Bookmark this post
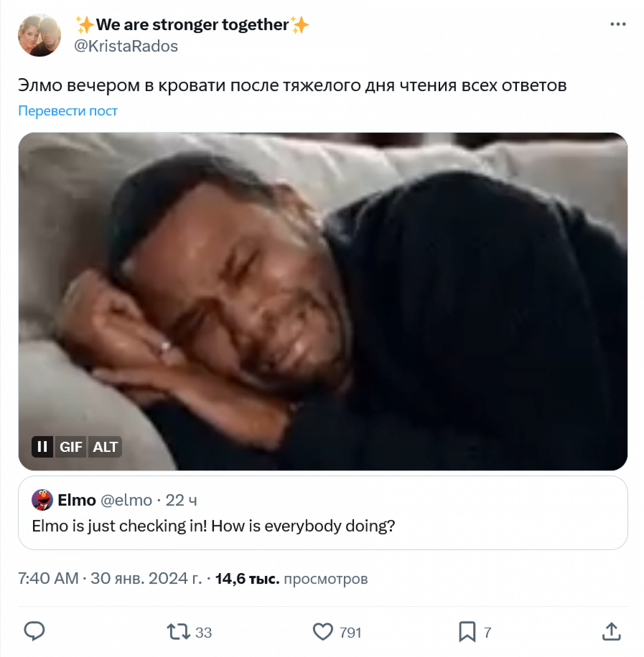644x657 pixels. tap(467, 632)
